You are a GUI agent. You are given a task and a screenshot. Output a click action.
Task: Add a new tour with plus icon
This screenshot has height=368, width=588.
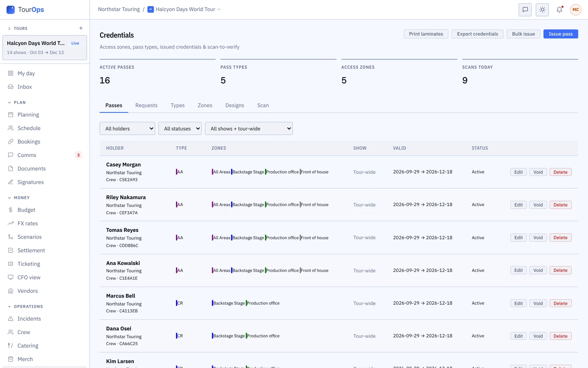81,28
